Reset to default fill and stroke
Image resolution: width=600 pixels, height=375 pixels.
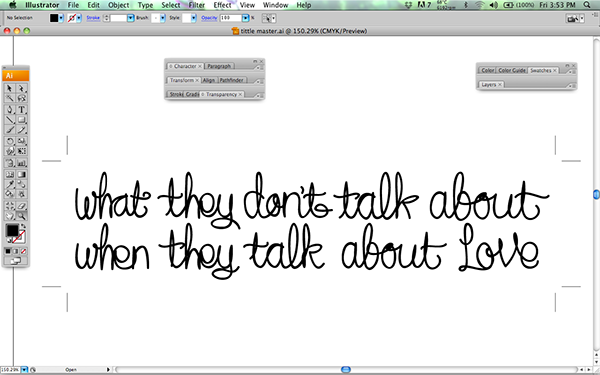pyautogui.click(x=9, y=240)
